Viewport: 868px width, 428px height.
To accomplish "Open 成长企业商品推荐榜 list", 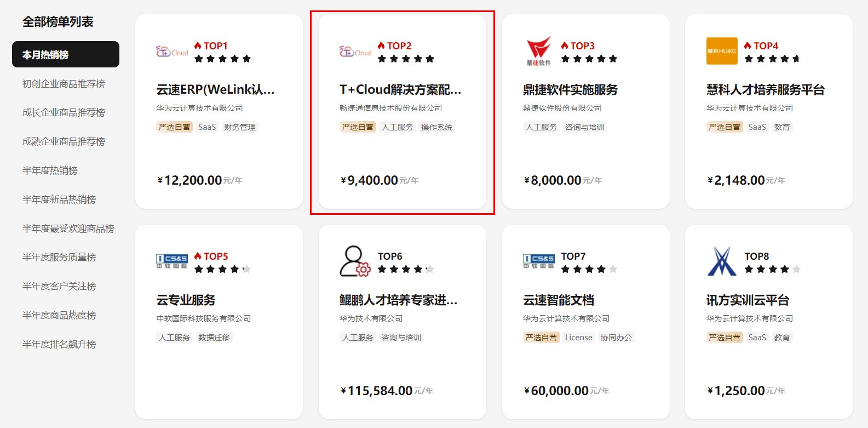I will coord(64,112).
